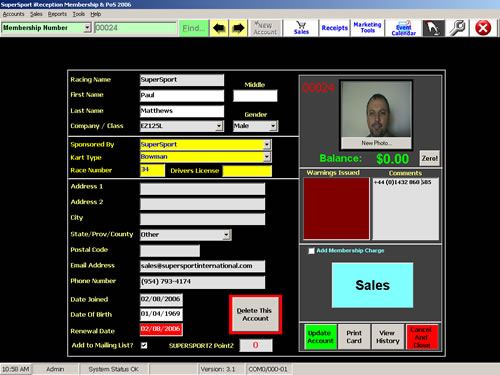Open Marketing Tools from toolbar

[367, 28]
